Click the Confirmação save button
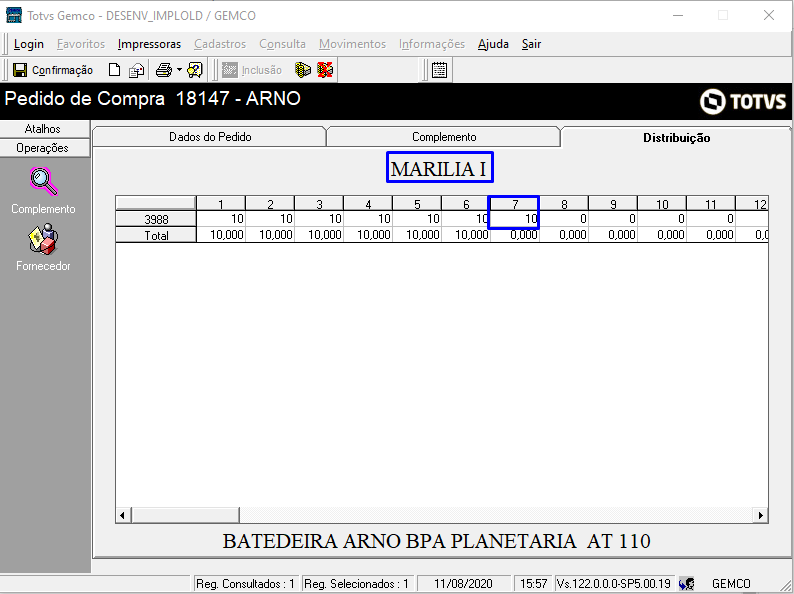 [x=53, y=70]
